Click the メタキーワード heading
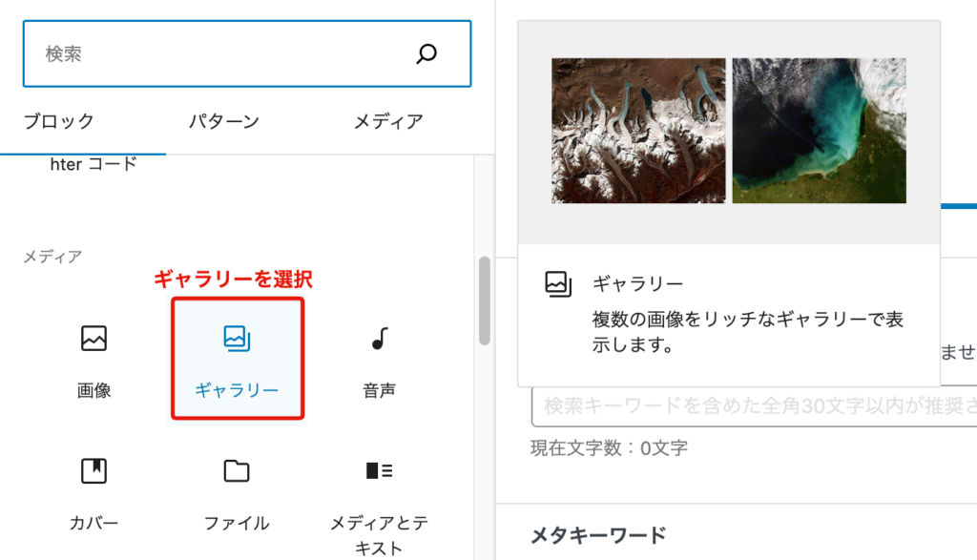 click(598, 535)
